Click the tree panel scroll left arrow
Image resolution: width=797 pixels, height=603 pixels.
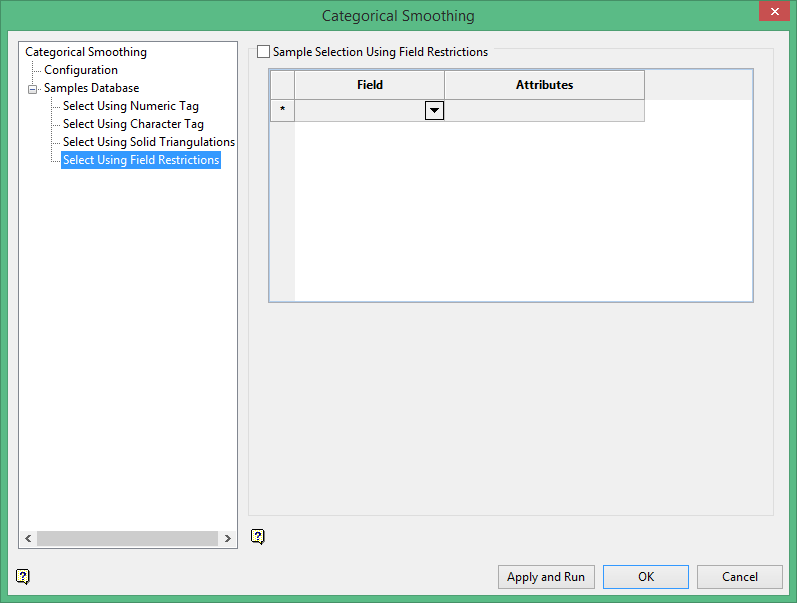[x=28, y=538]
